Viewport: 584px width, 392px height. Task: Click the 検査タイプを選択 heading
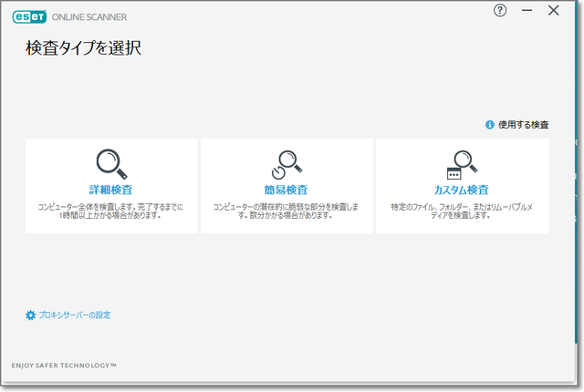coord(83,48)
